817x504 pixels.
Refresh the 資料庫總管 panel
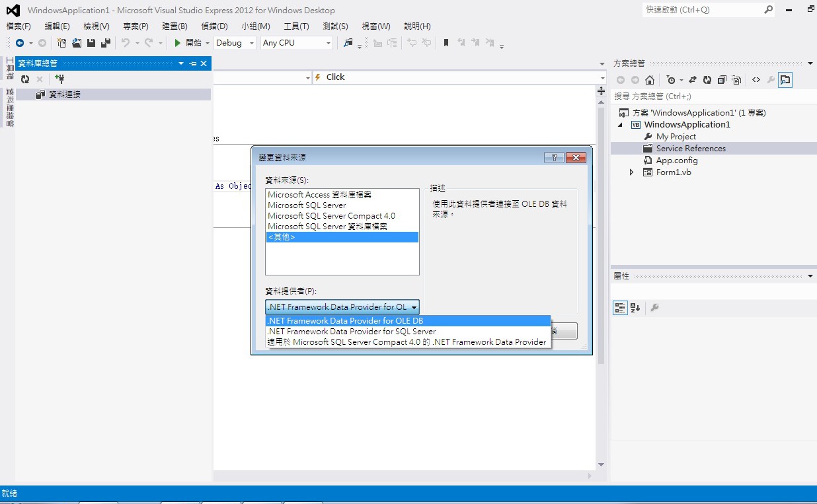tap(25, 79)
